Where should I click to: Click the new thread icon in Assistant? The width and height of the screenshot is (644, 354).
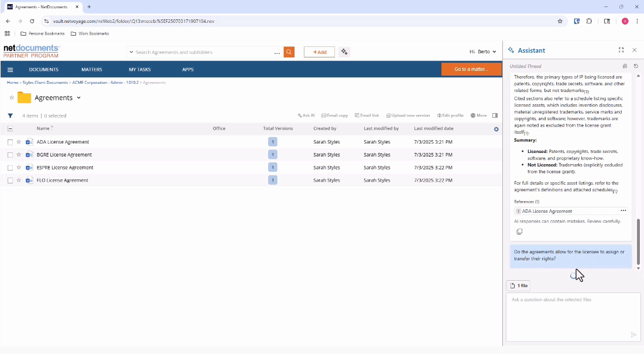tap(625, 66)
